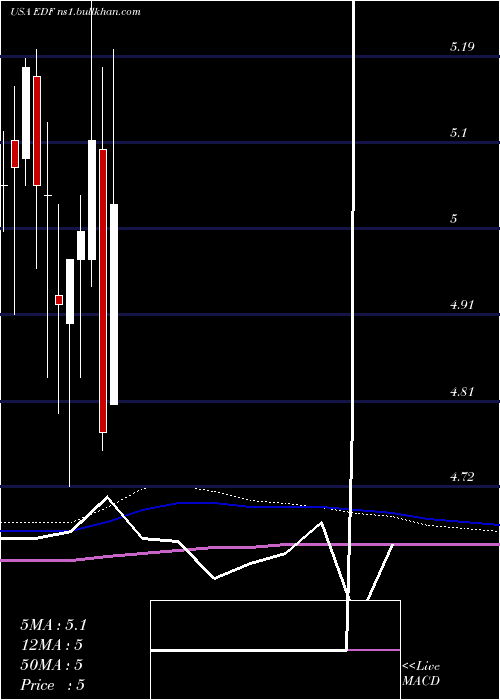
Task: Click the 12MA : 5 readout
Action: [52, 645]
